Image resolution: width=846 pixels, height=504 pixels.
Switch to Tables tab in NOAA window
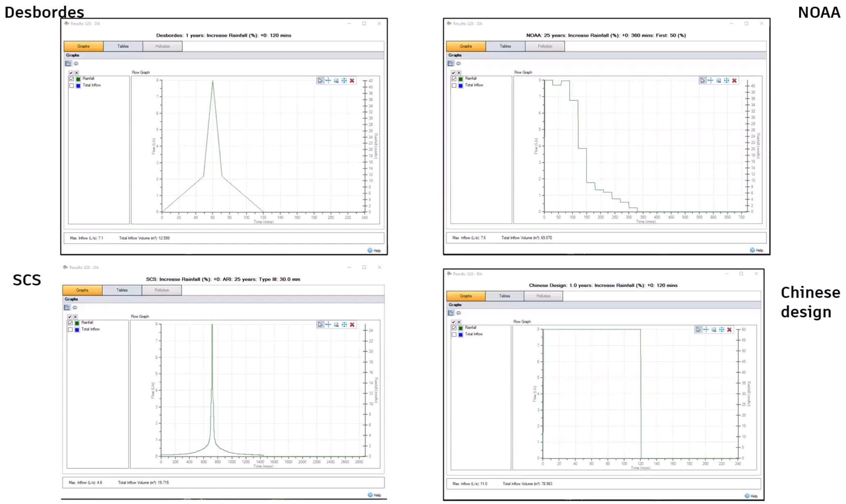(505, 46)
